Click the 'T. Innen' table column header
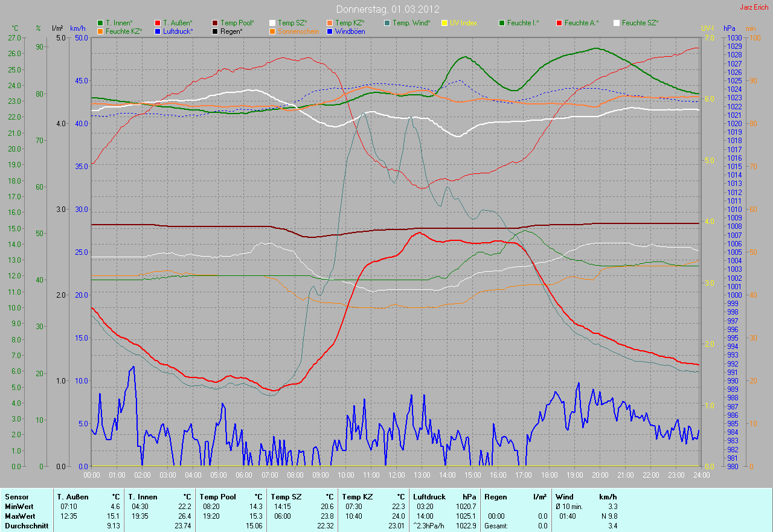This screenshot has width=773, height=532. click(x=143, y=497)
